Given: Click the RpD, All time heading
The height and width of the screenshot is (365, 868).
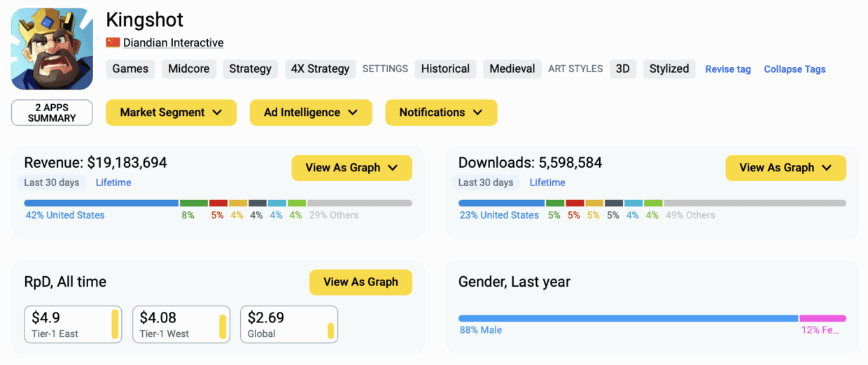Looking at the screenshot, I should (65, 282).
